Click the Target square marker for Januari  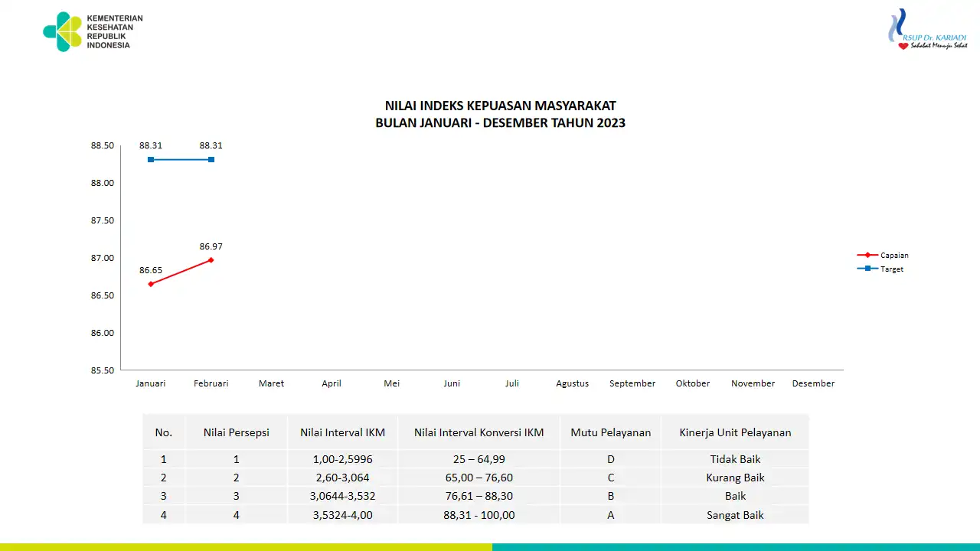click(x=151, y=159)
